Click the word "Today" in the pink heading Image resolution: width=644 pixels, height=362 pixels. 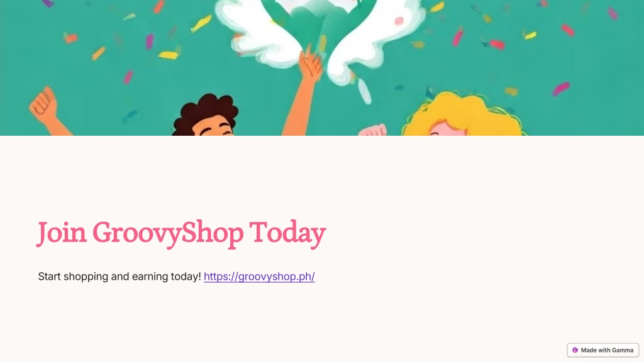[288, 233]
